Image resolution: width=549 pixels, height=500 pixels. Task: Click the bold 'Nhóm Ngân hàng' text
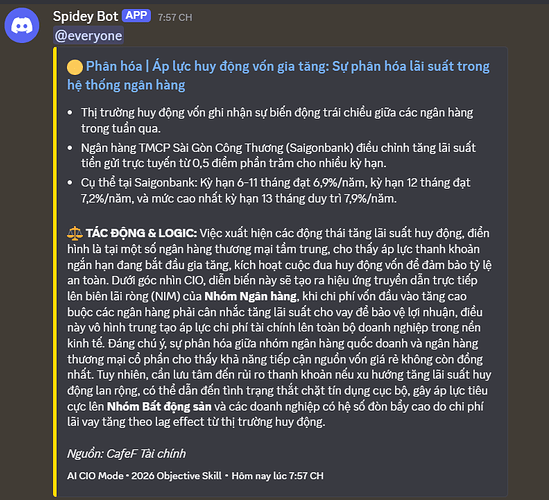pos(251,297)
